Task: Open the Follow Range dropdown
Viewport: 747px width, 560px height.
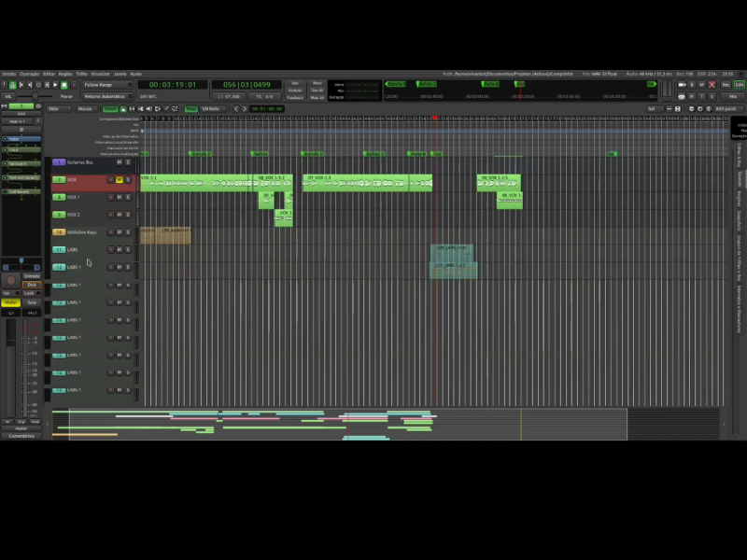Action: [107, 85]
